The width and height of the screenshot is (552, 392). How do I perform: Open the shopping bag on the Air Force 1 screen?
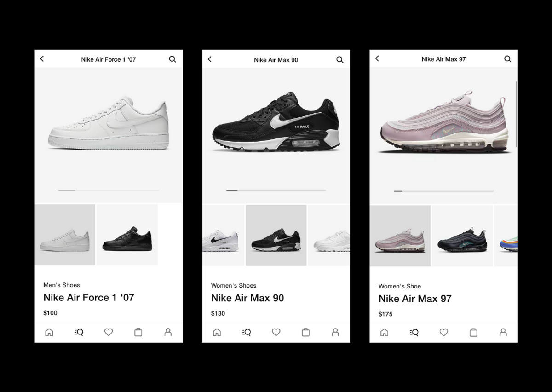(x=138, y=332)
